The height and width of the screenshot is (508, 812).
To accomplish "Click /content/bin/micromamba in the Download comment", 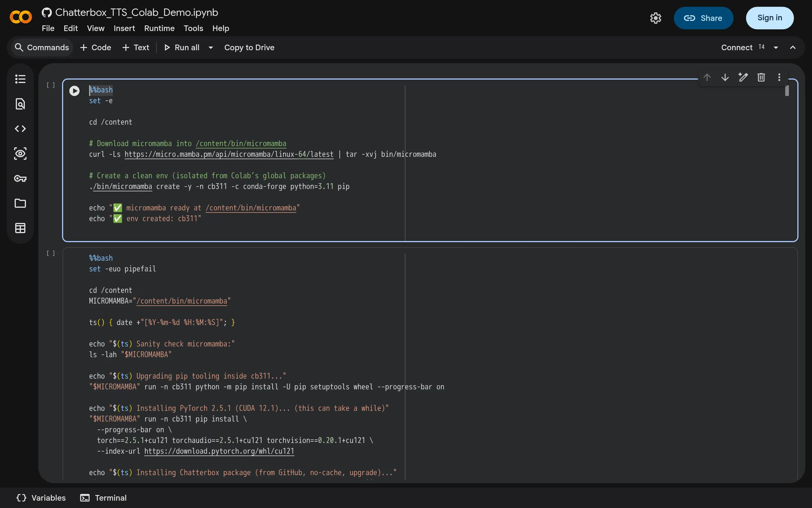I will (241, 144).
